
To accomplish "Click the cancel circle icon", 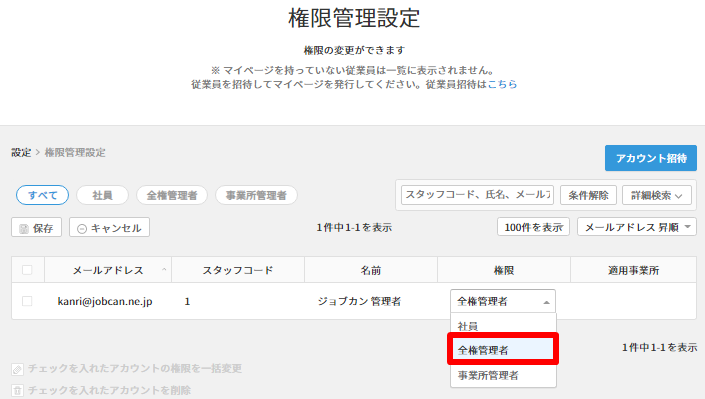I will pos(82,229).
